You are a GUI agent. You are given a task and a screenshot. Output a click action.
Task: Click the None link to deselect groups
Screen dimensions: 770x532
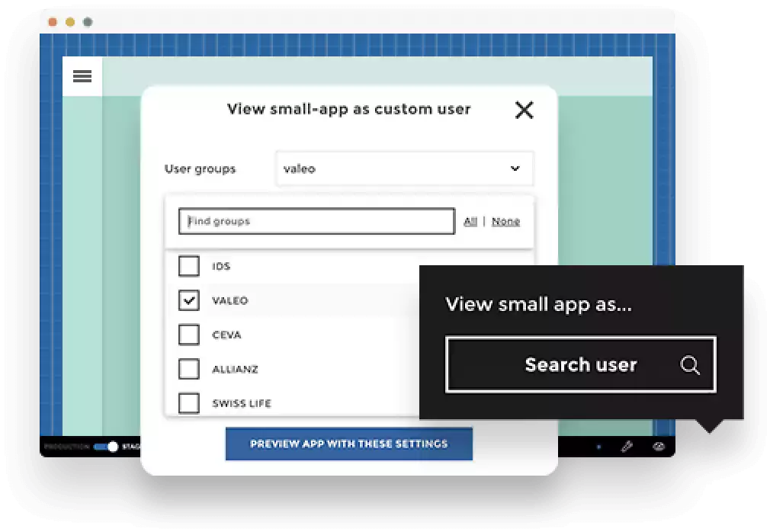tap(505, 221)
